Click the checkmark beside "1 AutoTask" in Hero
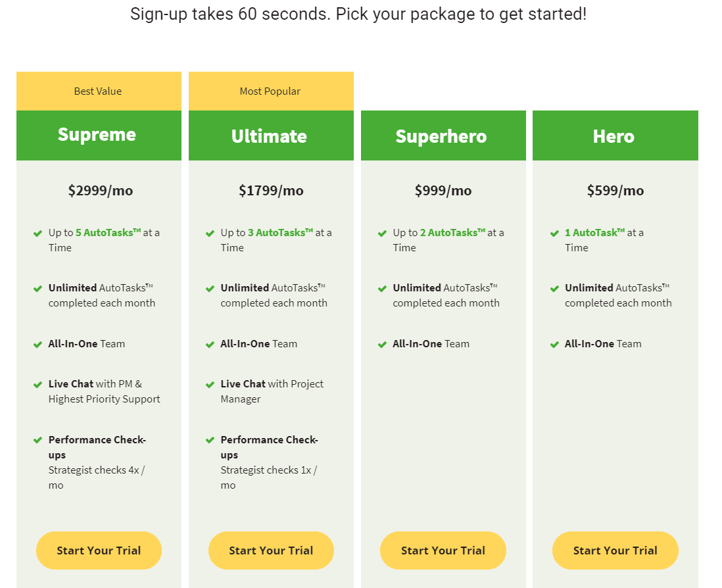The image size is (722, 588). [554, 233]
